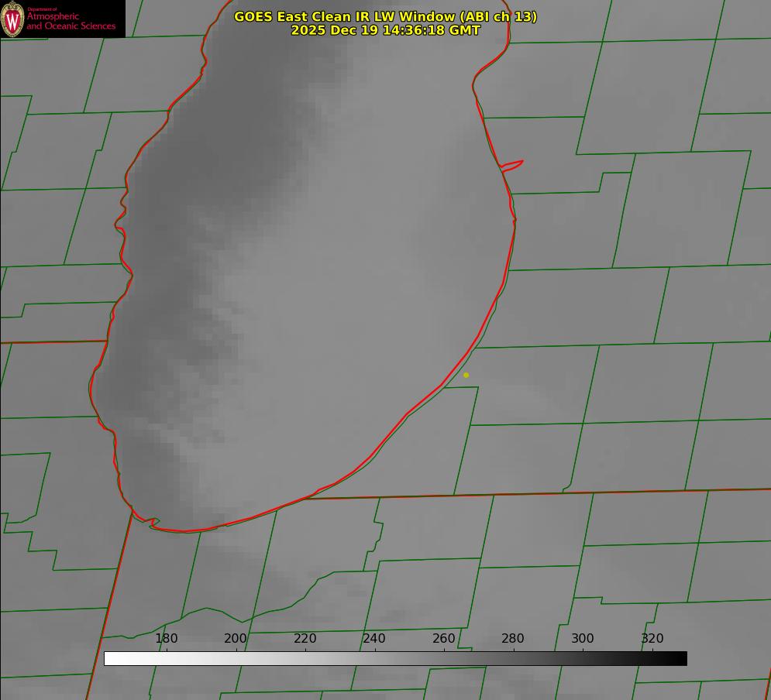Screen dimensions: 771x700
Task: Click the 300 label on the colorbar
Action: [x=583, y=638]
